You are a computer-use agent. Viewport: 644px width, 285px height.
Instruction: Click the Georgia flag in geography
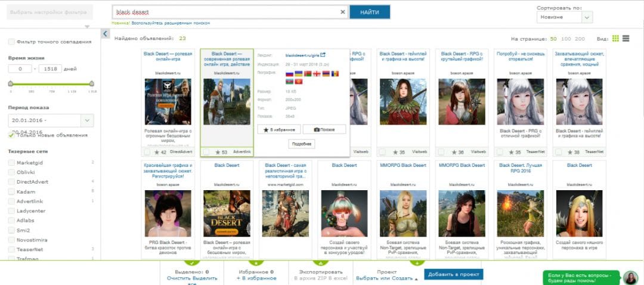[317, 73]
